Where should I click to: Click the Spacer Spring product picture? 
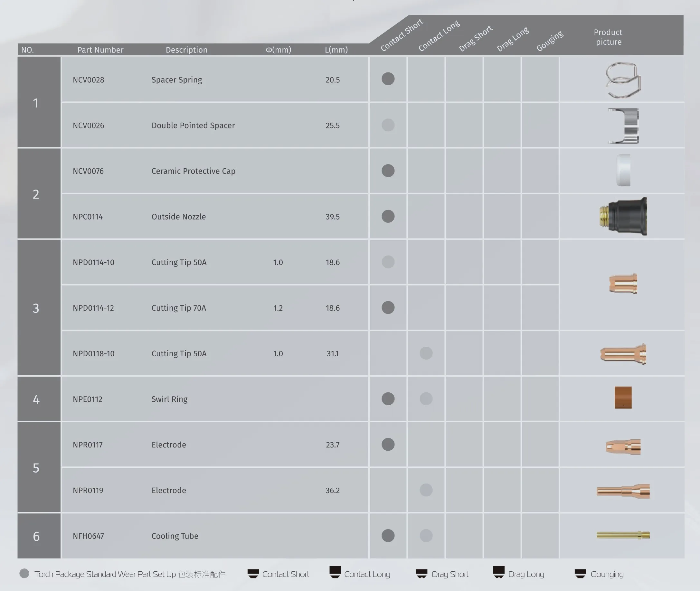click(623, 80)
